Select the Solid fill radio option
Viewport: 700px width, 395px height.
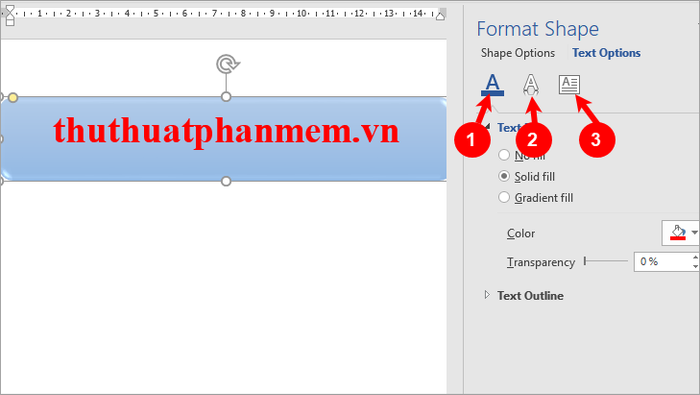pyautogui.click(x=504, y=176)
